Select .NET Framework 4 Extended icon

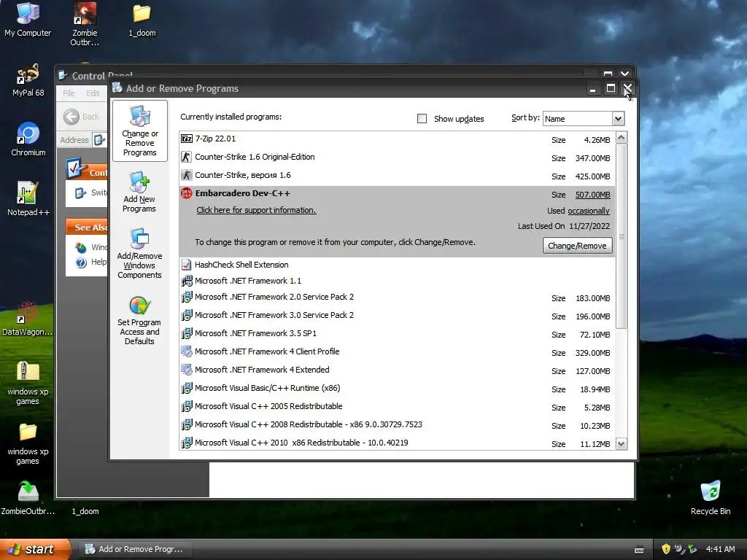[187, 370]
